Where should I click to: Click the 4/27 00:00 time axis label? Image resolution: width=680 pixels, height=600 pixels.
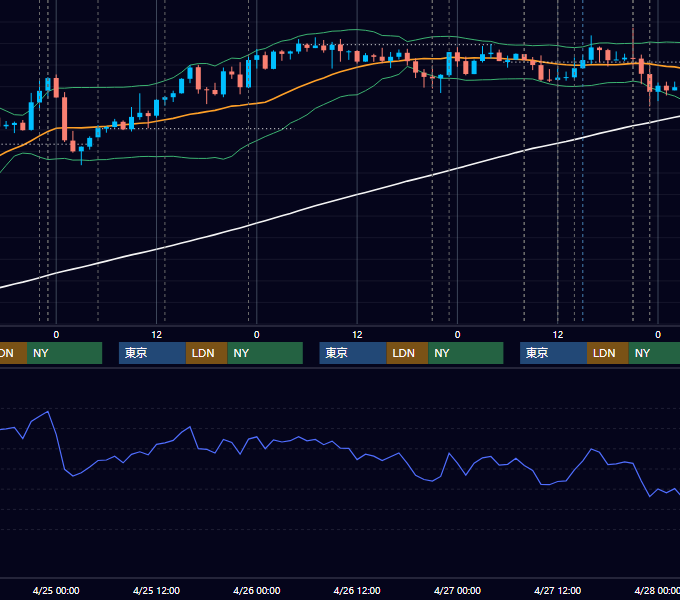[457, 590]
